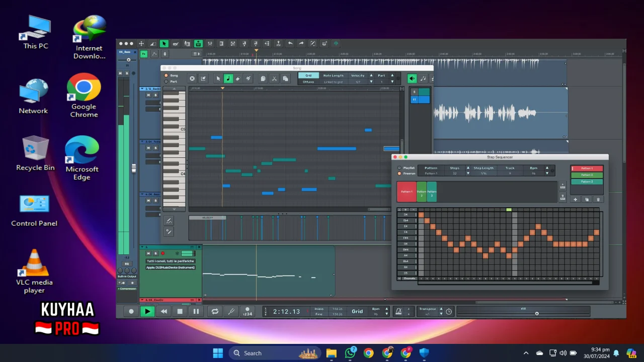The width and height of the screenshot is (644, 362).
Task: Select the arrow pointer tool in main toolbar
Action: 164,44
